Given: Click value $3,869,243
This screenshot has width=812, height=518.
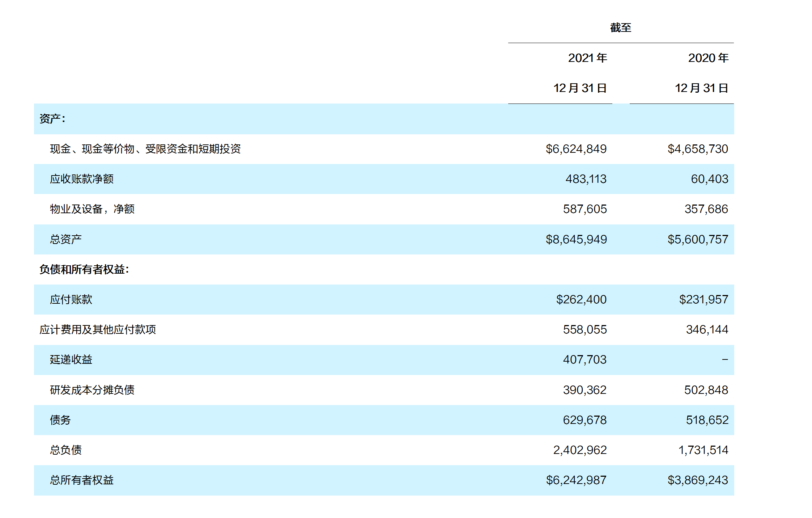Looking at the screenshot, I should click(x=698, y=480).
